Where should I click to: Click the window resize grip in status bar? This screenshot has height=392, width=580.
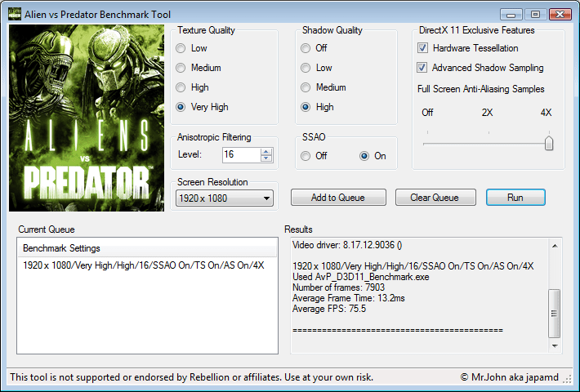pyautogui.click(x=567, y=379)
